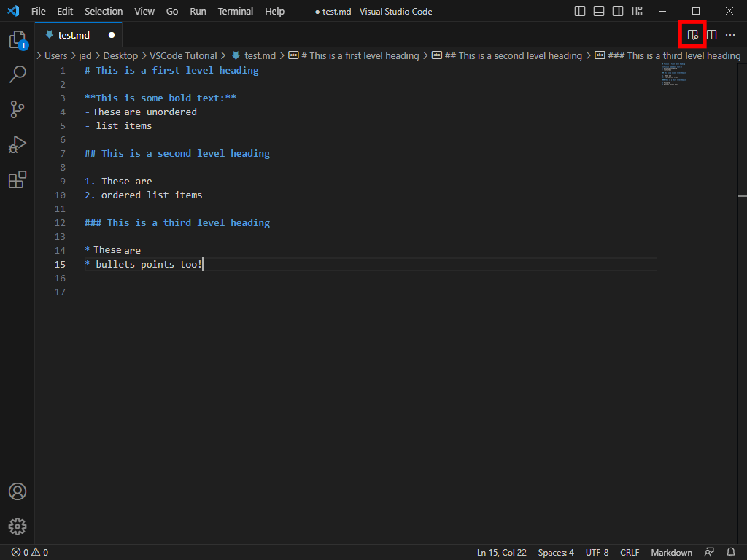Open the Run and Debug icon

[18, 144]
